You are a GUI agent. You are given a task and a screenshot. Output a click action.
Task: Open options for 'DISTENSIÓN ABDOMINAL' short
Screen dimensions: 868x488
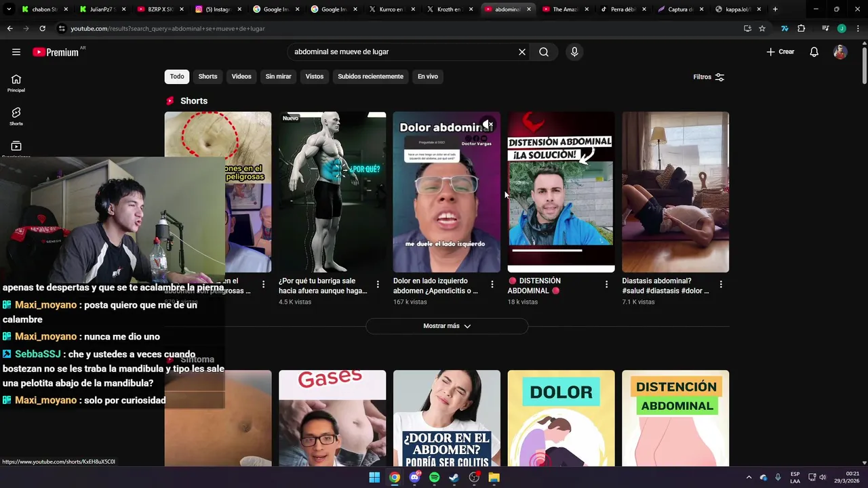click(x=606, y=285)
